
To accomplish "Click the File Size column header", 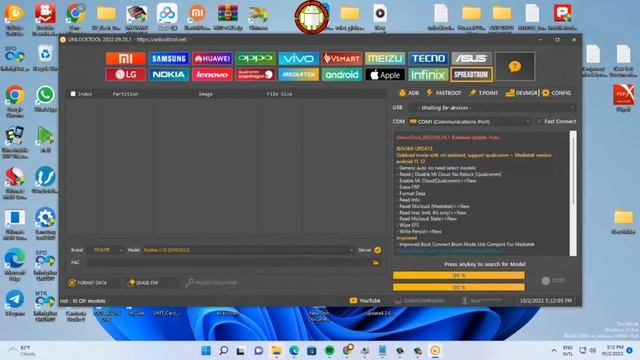I will 280,94.
